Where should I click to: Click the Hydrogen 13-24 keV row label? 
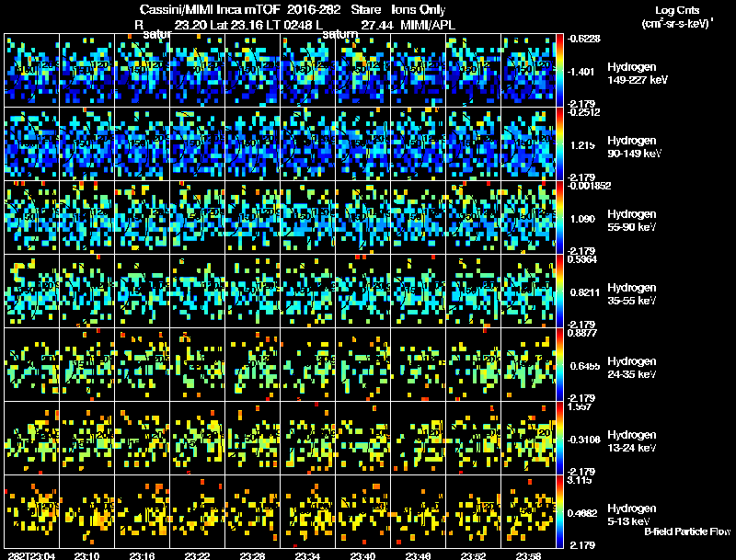tap(632, 441)
